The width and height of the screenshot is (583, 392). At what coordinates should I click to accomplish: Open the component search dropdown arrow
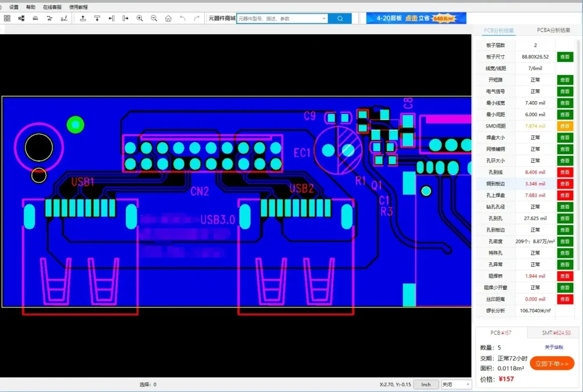(x=324, y=18)
